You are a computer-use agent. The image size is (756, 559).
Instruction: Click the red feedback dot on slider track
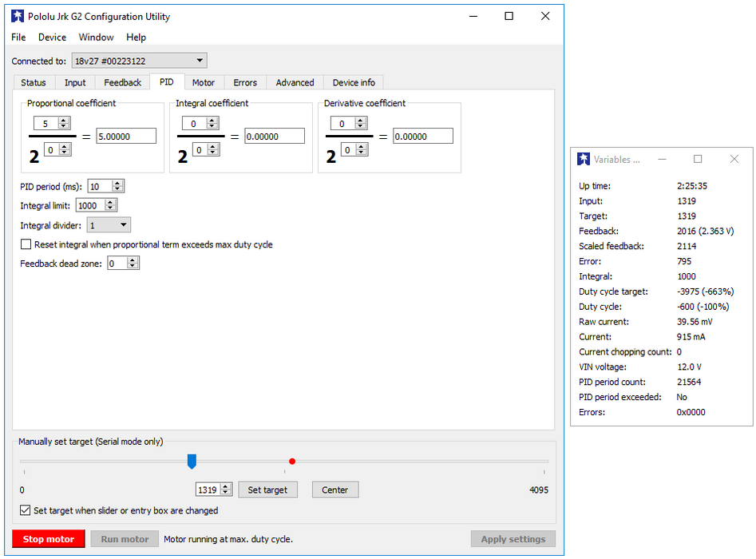292,462
